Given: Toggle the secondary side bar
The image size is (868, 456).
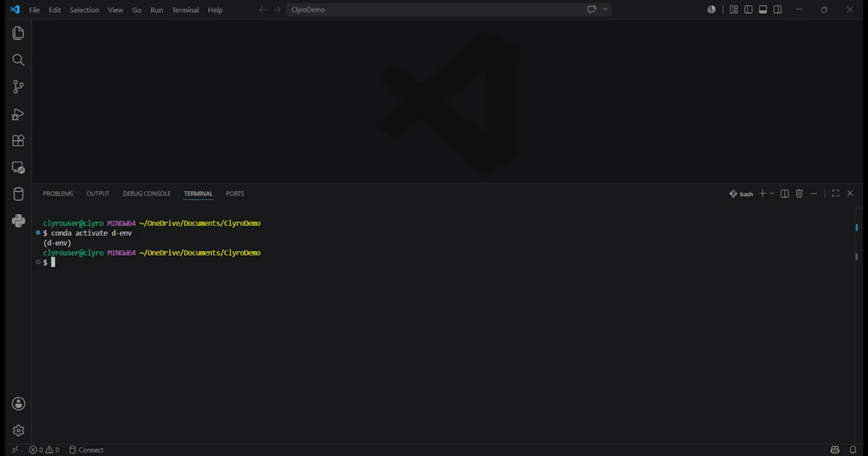Looking at the screenshot, I should [777, 10].
